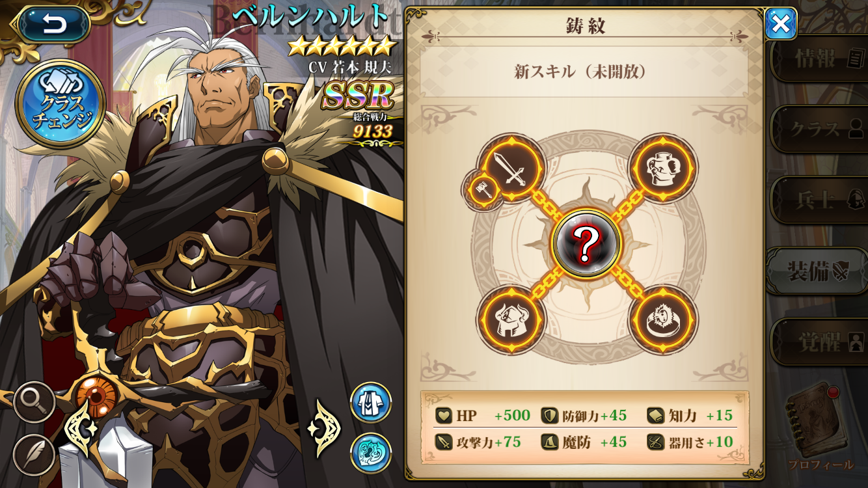Switch to next hero with right arrow
Image resolution: width=868 pixels, height=488 pixels.
324,428
